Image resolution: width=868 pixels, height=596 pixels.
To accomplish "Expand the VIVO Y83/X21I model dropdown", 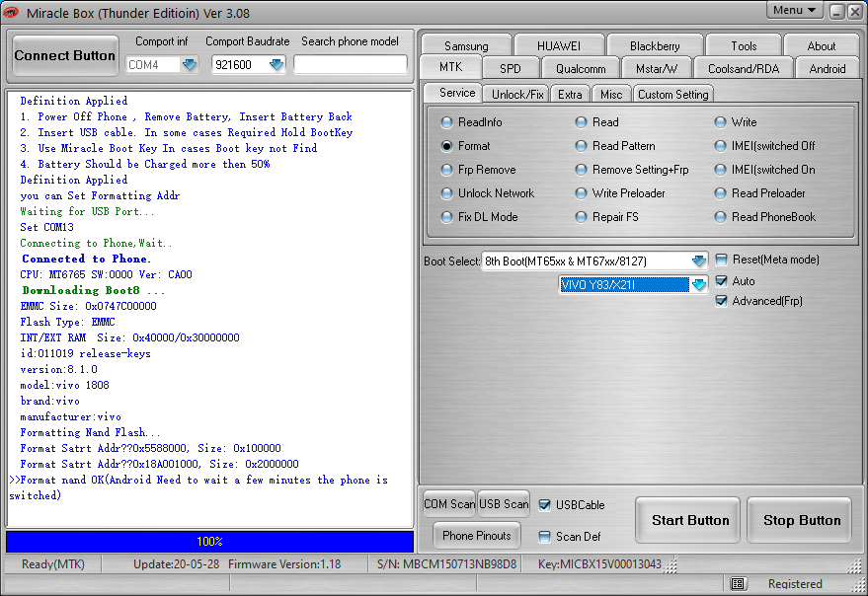I will point(699,285).
